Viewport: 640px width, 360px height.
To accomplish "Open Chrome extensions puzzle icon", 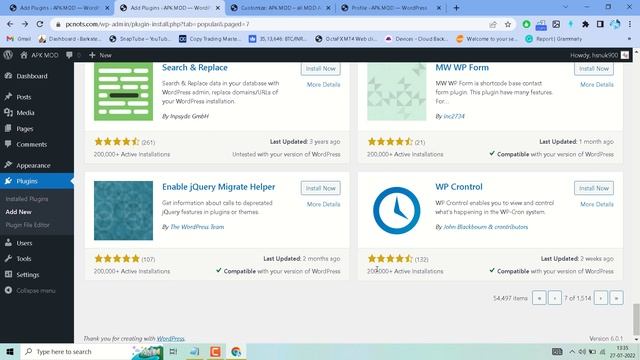I will coord(585,24).
